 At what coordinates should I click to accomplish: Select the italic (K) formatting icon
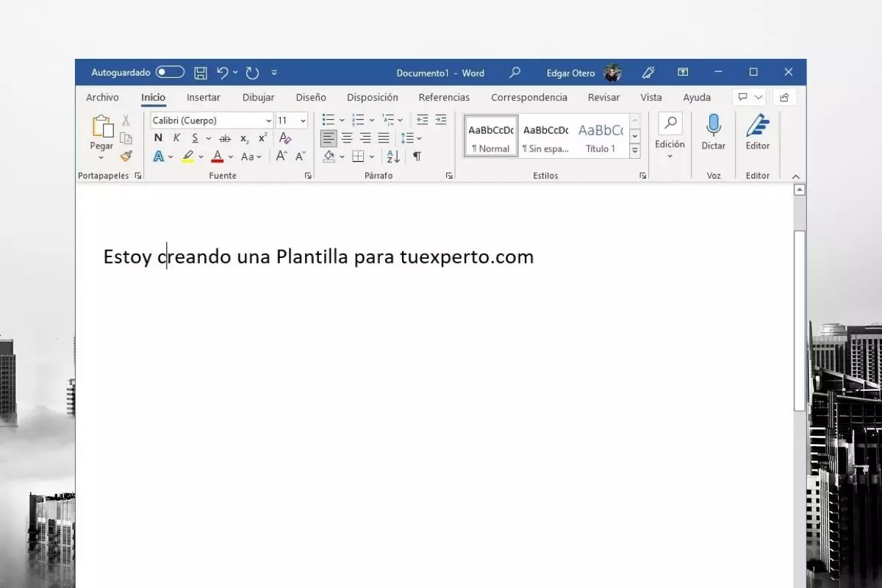coord(176,138)
